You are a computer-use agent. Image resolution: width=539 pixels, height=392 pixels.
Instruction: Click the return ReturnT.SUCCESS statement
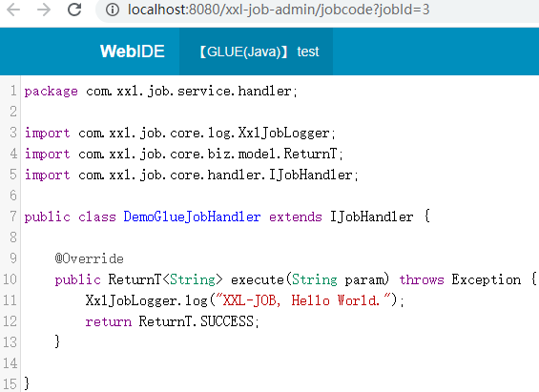click(172, 321)
